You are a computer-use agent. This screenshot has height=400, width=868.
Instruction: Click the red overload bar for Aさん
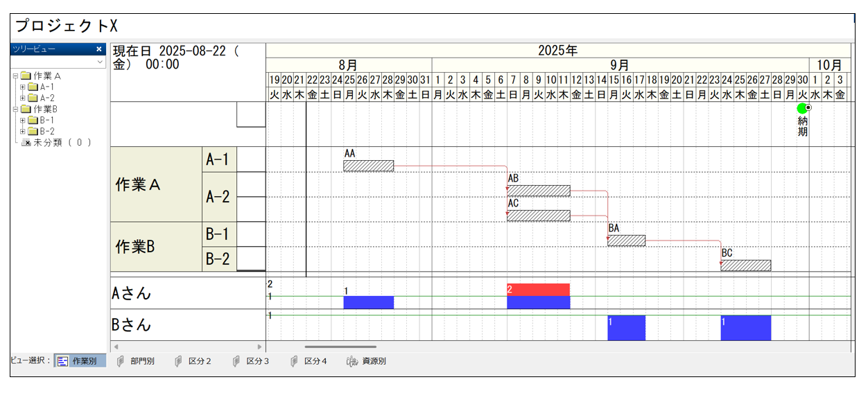pyautogui.click(x=538, y=289)
